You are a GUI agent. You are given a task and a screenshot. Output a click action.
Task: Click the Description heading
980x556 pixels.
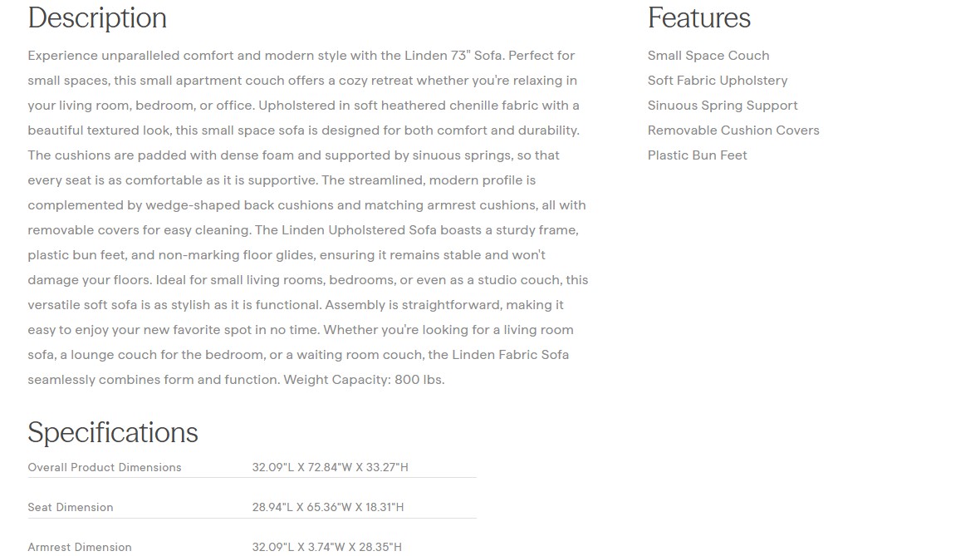click(x=97, y=18)
